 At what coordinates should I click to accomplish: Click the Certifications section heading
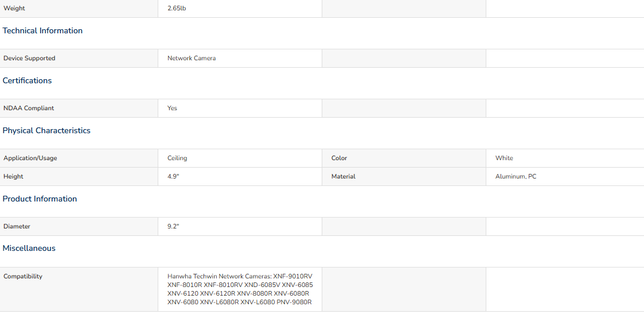click(27, 80)
